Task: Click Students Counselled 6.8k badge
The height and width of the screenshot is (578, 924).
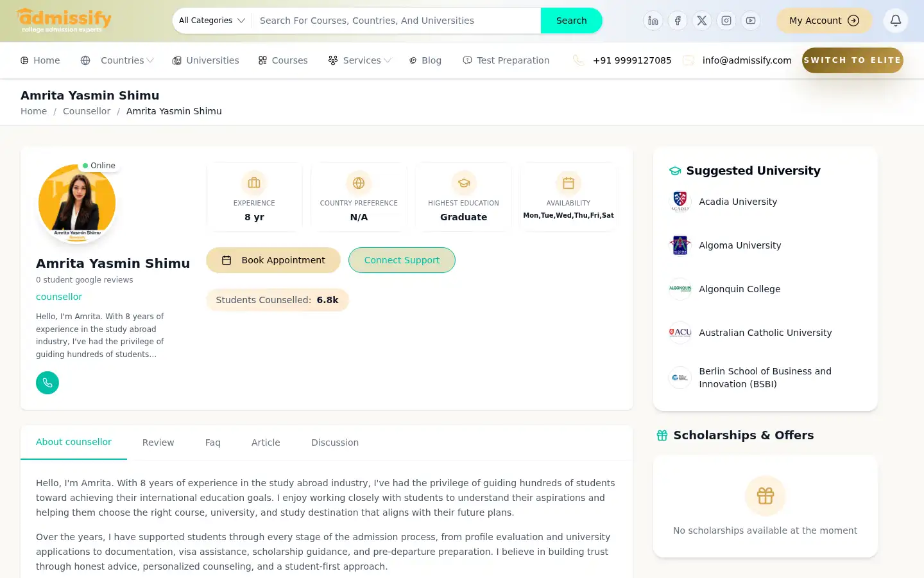Action: [277, 300]
